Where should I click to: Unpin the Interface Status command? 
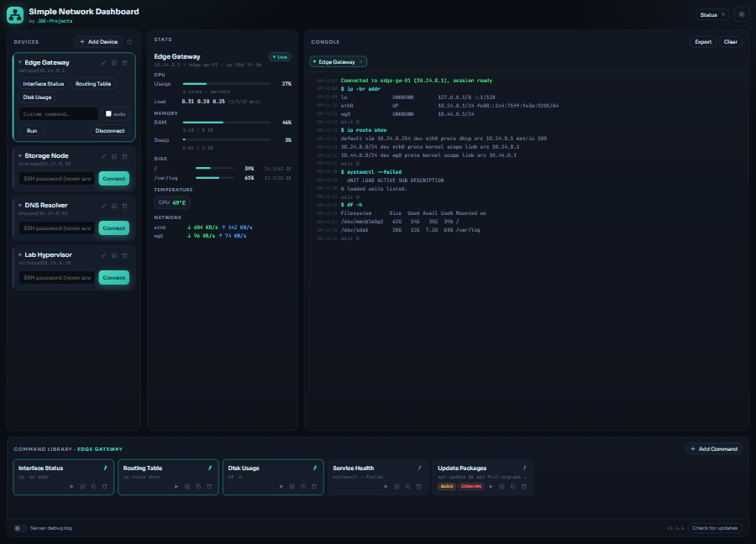(x=106, y=468)
